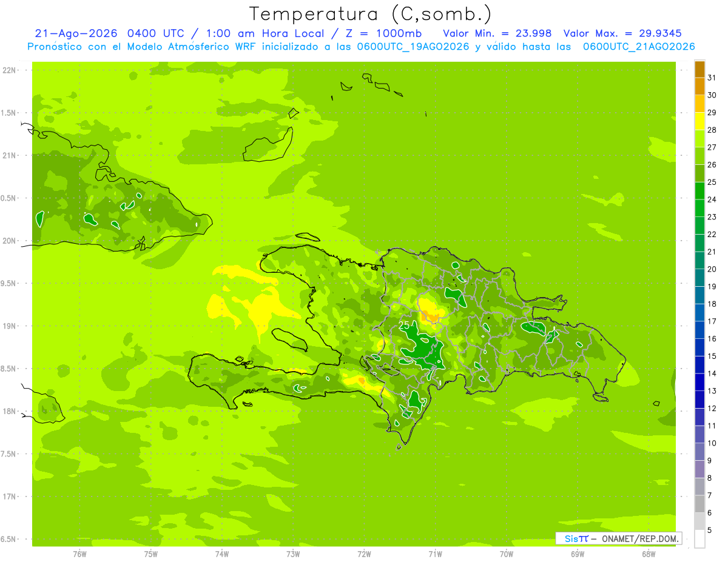The height and width of the screenshot is (562, 728).
Task: Click the 68W longitude axis label
Action: pos(648,554)
